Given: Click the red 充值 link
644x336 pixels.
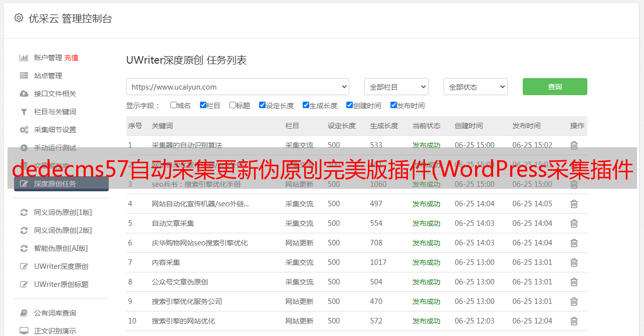Looking at the screenshot, I should 71,58.
